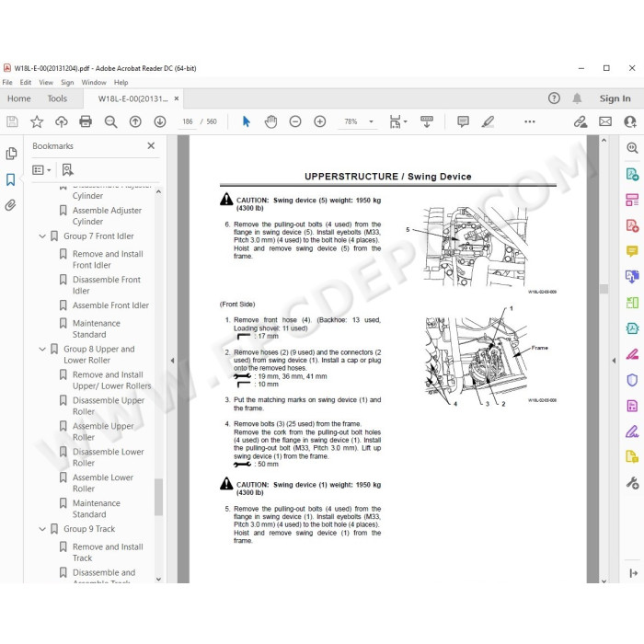Zoom out with the minus button
This screenshot has width=644, height=644.
(295, 121)
